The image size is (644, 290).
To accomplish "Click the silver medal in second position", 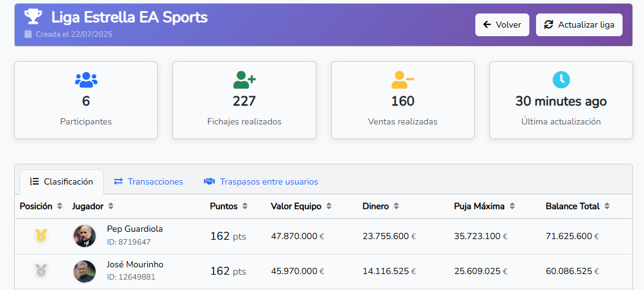I will coord(41,270).
